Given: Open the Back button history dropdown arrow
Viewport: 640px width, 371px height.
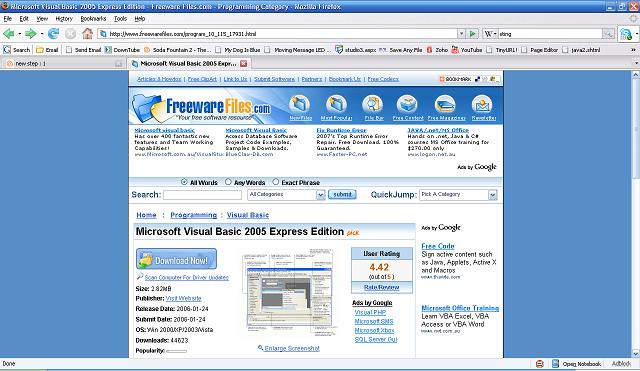Looking at the screenshot, I should (x=19, y=34).
